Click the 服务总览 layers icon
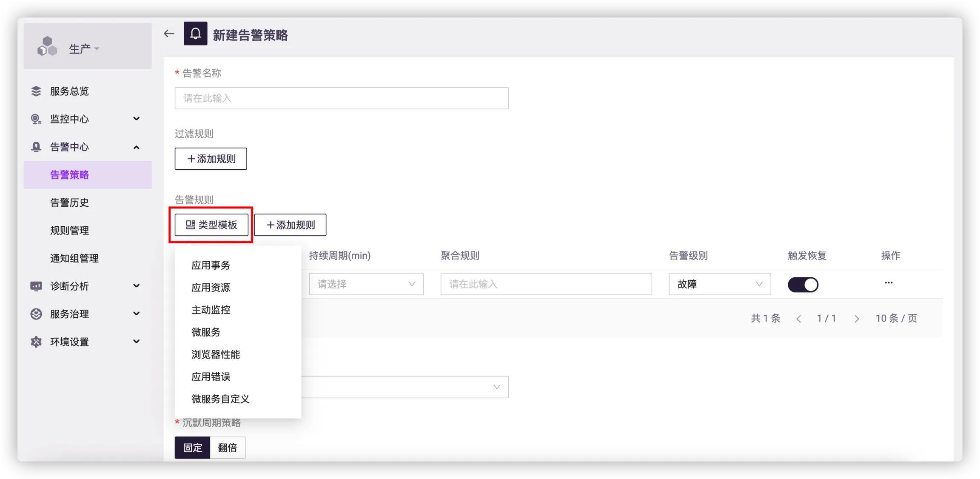This screenshot has width=980, height=479. (36, 91)
